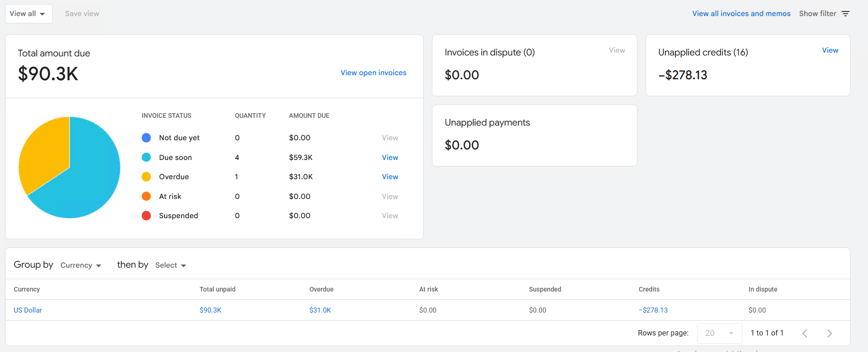This screenshot has height=352, width=868.
Task: Open Rows per page dropdown
Action: point(719,333)
